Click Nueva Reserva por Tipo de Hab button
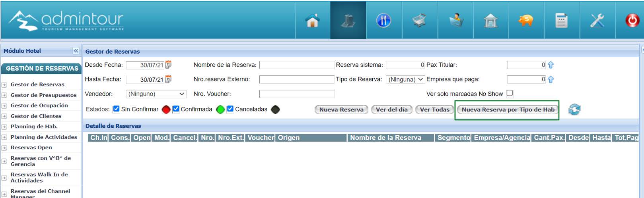Screen dimensions: 644x198 click(508, 110)
